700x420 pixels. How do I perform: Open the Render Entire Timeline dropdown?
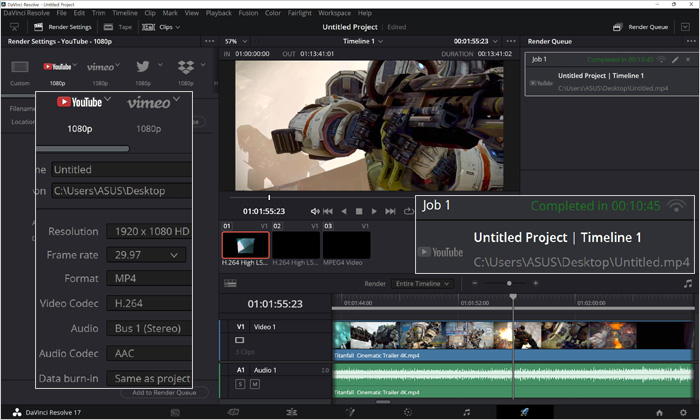coord(422,283)
